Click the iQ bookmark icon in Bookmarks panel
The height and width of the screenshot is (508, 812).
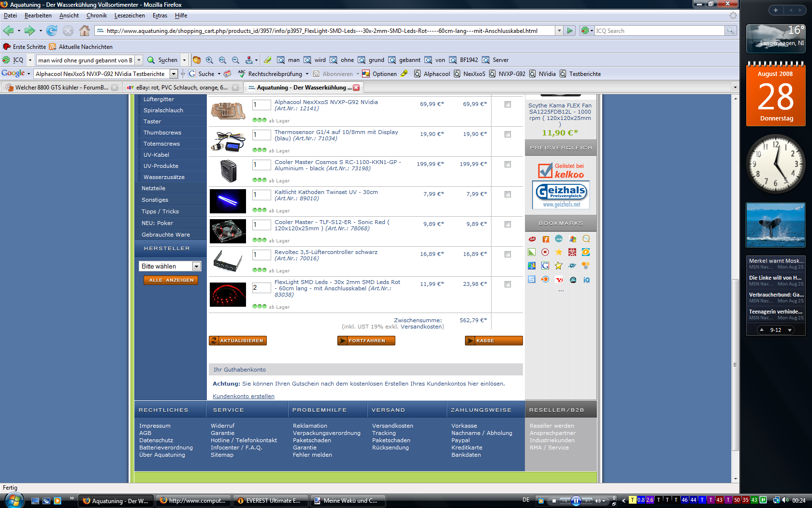pyautogui.click(x=586, y=279)
